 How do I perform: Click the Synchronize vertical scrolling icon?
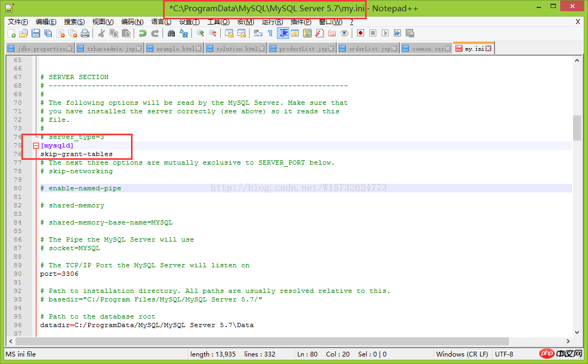pyautogui.click(x=229, y=33)
